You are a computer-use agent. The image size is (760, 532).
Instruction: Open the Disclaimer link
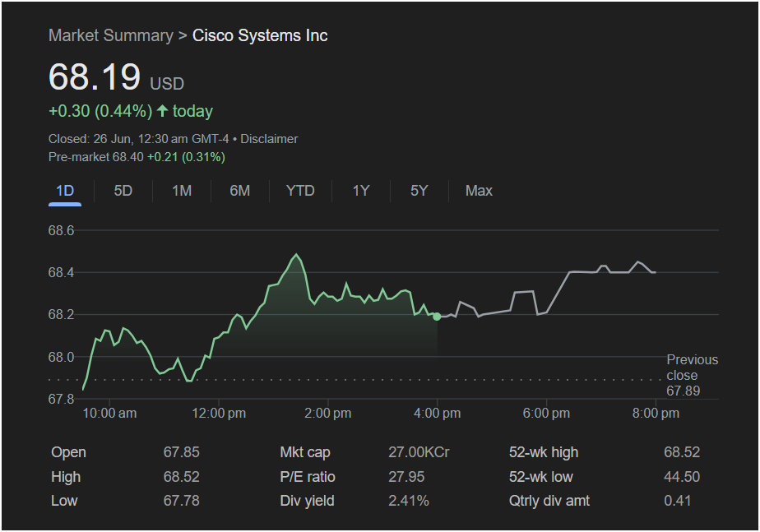point(269,139)
